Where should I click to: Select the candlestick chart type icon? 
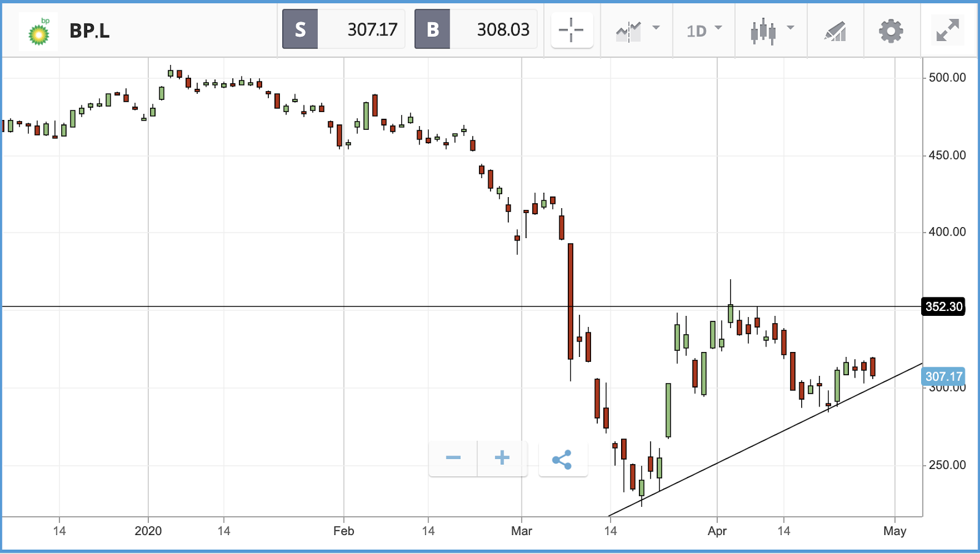pyautogui.click(x=763, y=31)
